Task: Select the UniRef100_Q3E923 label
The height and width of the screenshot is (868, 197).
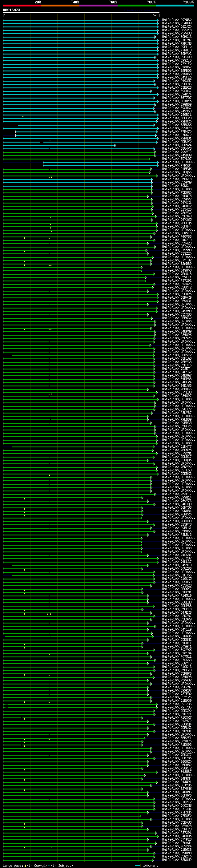Action: [x=176, y=88]
